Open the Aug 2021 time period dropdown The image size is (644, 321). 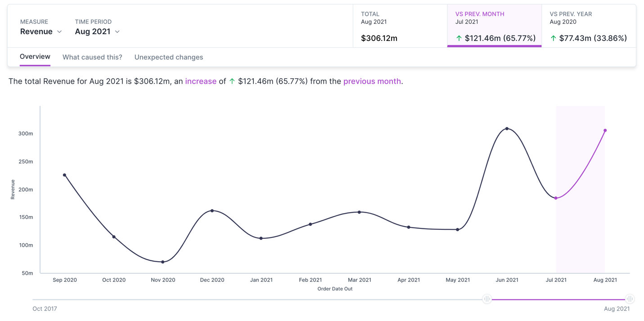(94, 31)
